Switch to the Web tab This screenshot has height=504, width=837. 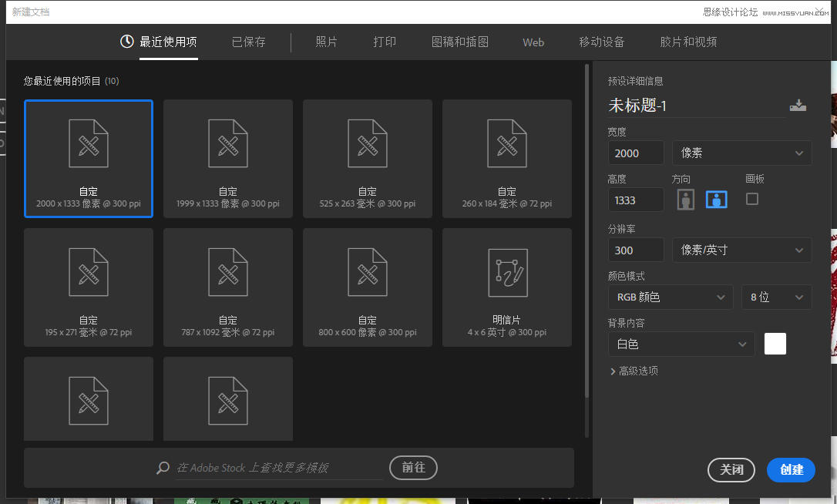(x=533, y=42)
